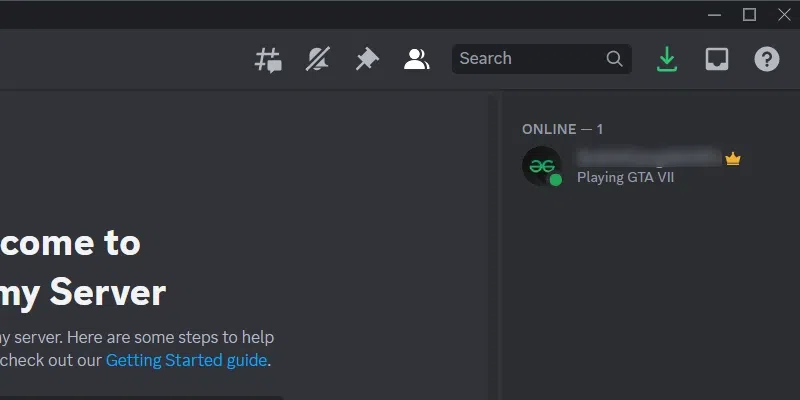Screen dimensions: 800x400
Task: Open the Inbox icon
Action: pos(717,59)
